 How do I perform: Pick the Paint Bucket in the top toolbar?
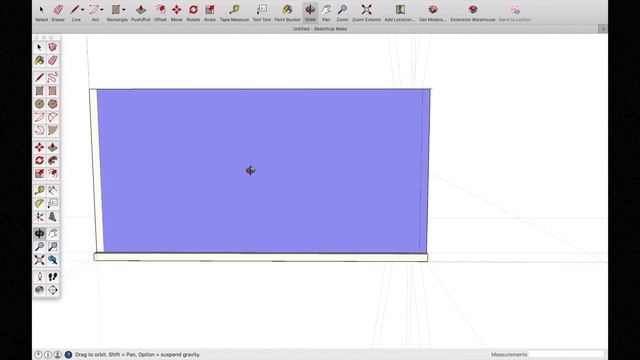[x=287, y=13]
